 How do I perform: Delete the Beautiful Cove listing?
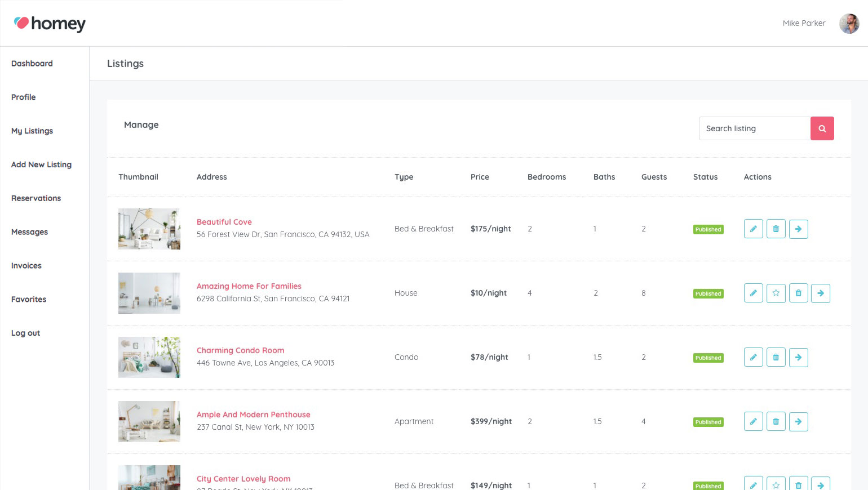tap(776, 229)
